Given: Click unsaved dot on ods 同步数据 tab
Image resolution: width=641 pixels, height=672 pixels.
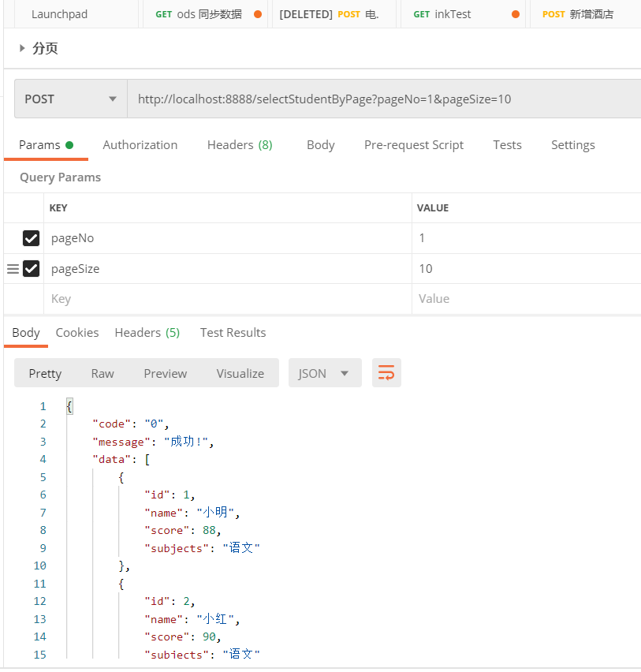Looking at the screenshot, I should 258,14.
